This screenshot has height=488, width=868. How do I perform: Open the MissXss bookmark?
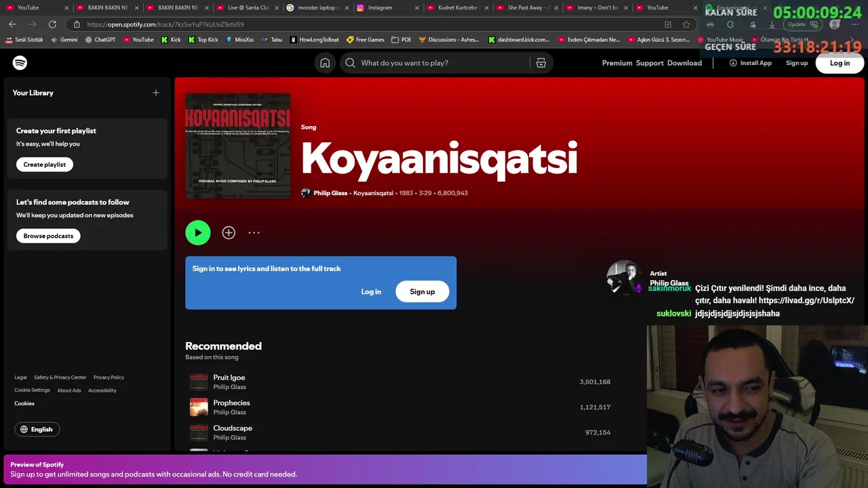pyautogui.click(x=240, y=40)
